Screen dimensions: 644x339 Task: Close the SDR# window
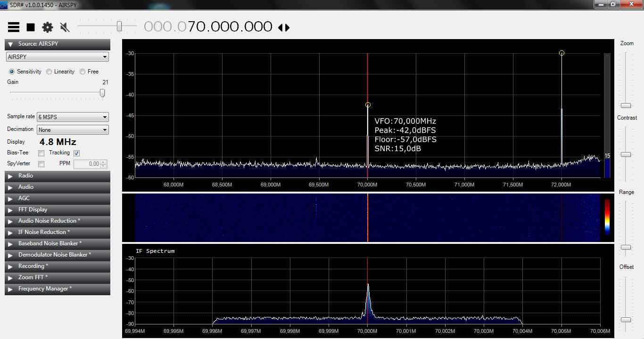631,4
